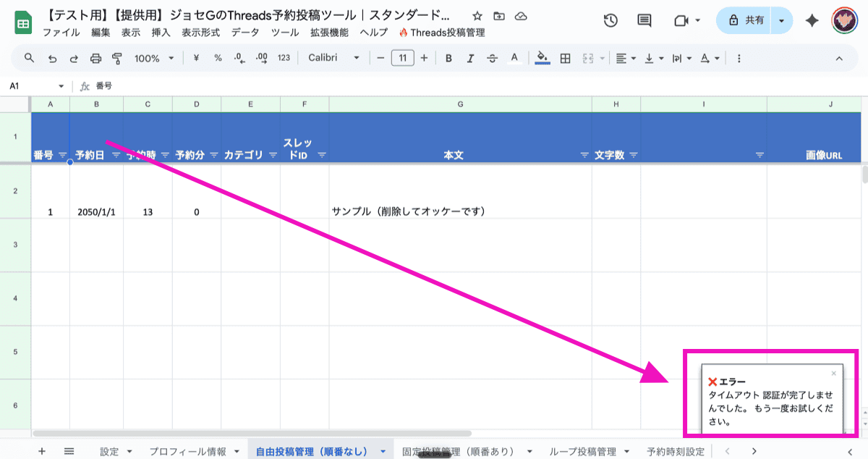The image size is (868, 459).
Task: Redo the last action
Action: 74,58
